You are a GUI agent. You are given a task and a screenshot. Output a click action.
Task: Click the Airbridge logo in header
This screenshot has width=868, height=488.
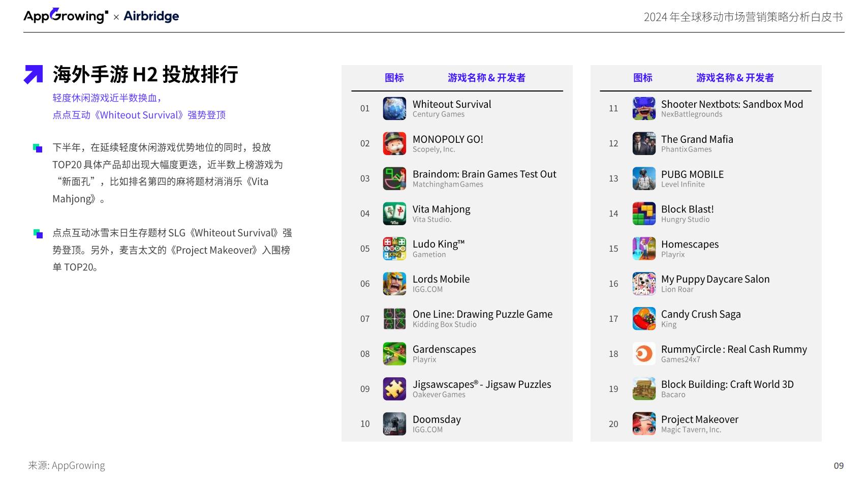(x=151, y=16)
